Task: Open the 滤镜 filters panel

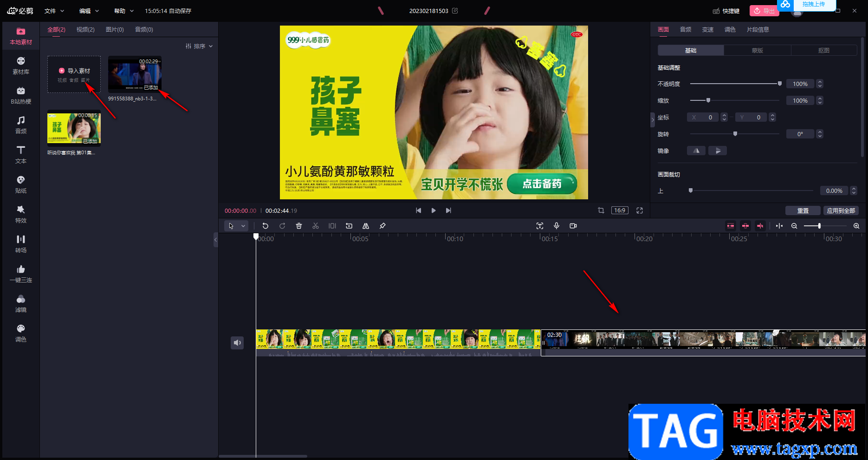Action: 21,304
